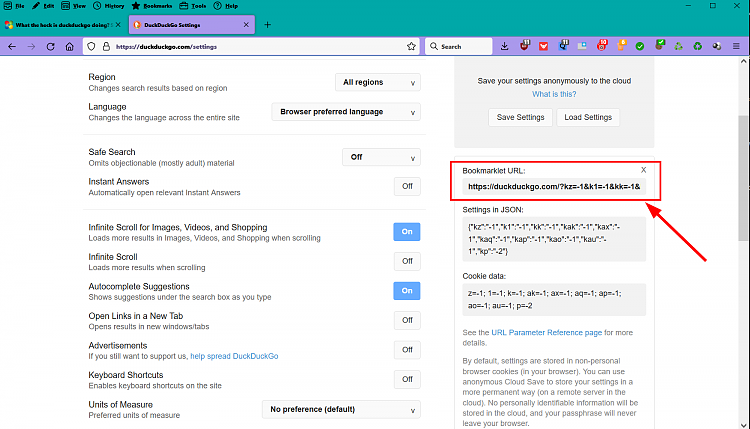The width and height of the screenshot is (750, 429).
Task: Click the Save Settings button
Action: pyautogui.click(x=520, y=117)
